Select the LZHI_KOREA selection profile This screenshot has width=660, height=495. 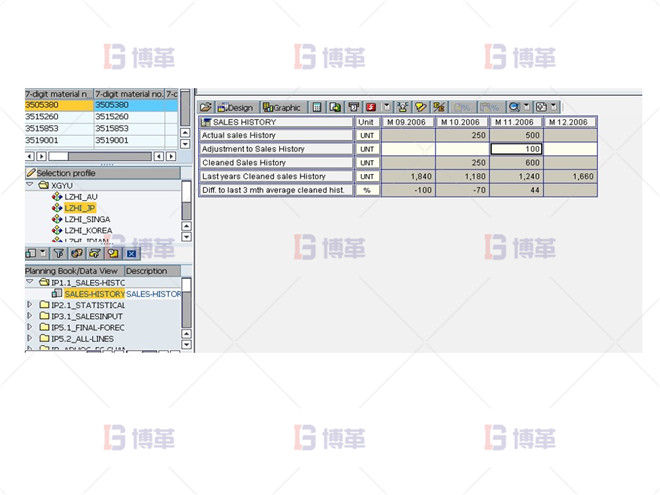pos(86,230)
